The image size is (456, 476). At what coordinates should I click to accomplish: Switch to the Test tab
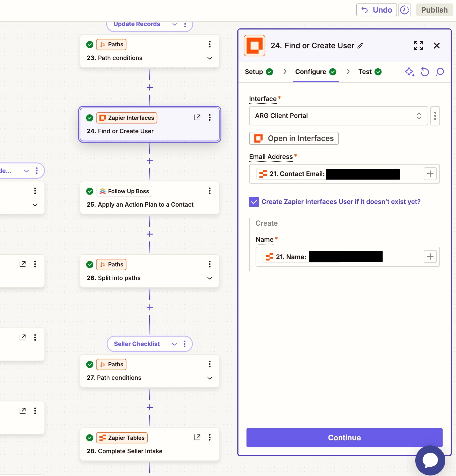click(x=370, y=72)
